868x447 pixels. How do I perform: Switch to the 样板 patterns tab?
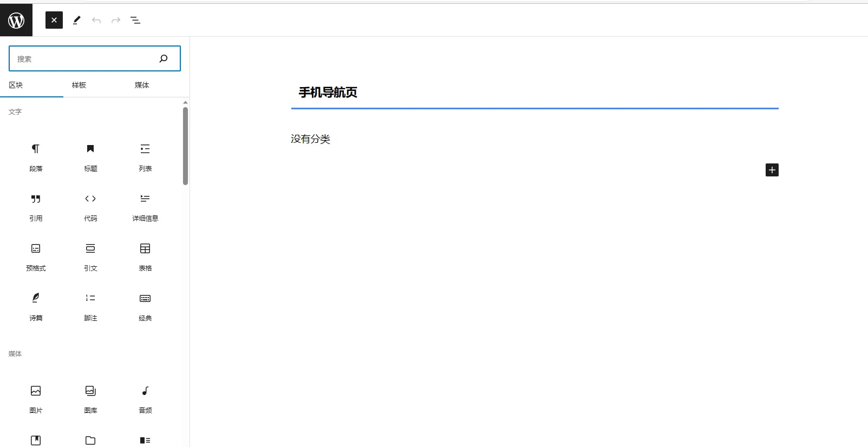pos(79,85)
